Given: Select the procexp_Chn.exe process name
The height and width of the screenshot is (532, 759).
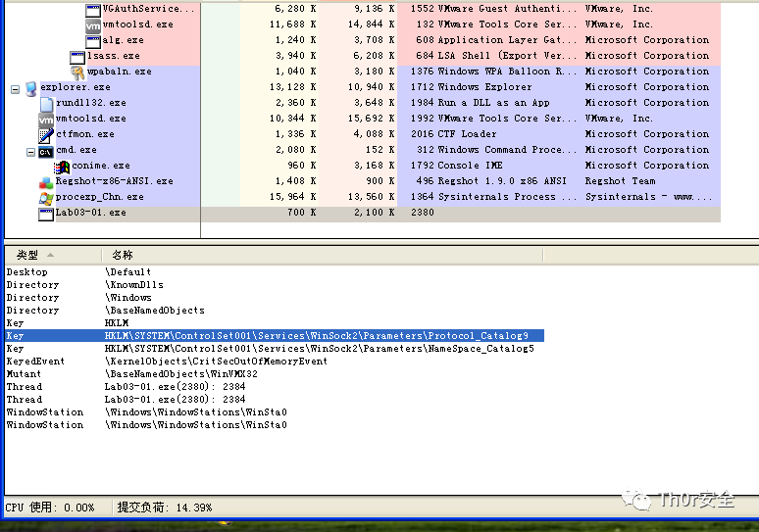Looking at the screenshot, I should pyautogui.click(x=99, y=197).
